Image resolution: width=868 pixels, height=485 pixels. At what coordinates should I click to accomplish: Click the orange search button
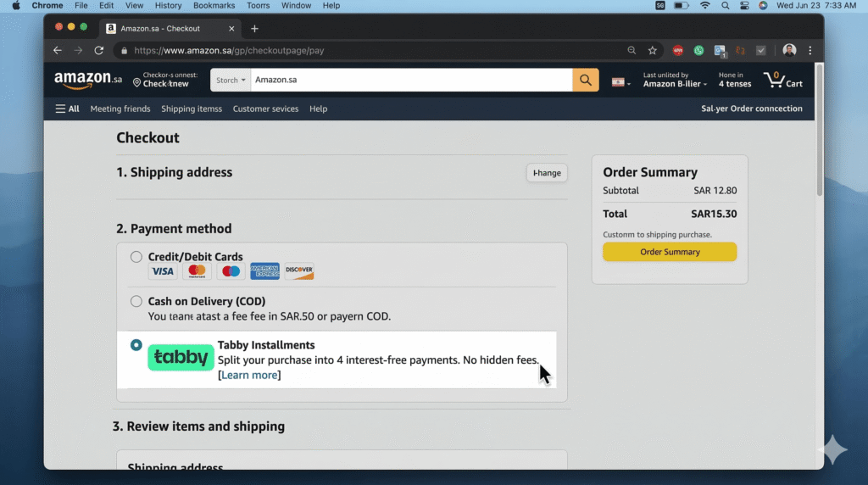tap(585, 80)
